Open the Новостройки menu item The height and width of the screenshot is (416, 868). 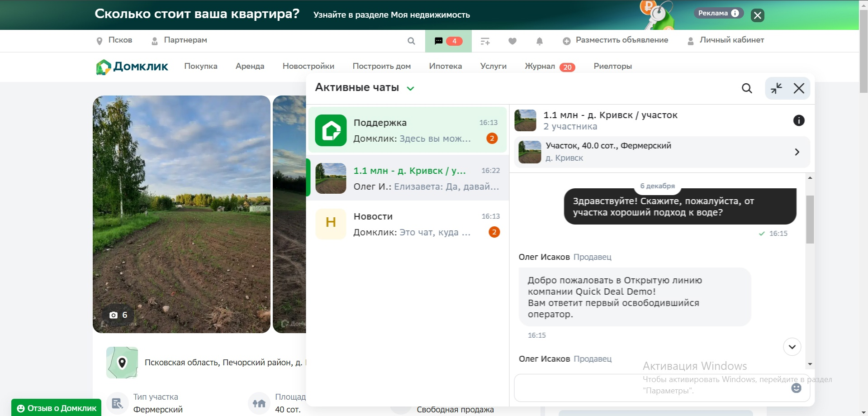pos(308,66)
